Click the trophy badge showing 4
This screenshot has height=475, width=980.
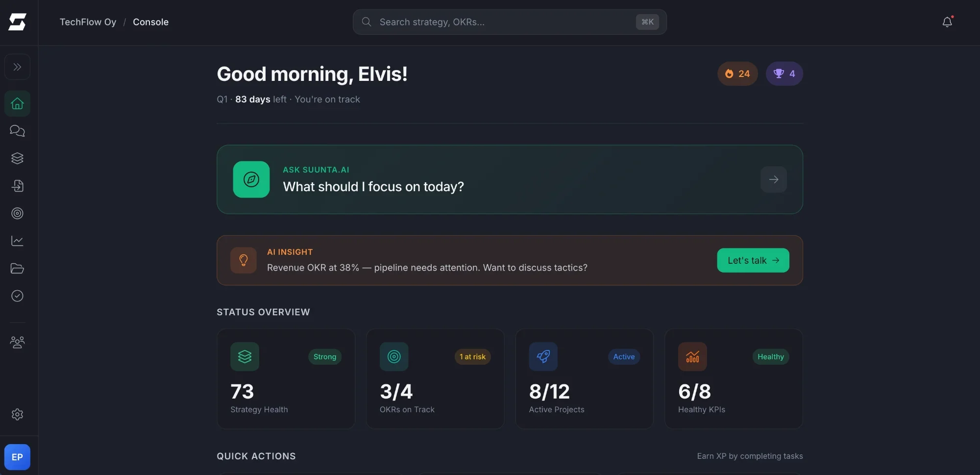coord(784,74)
